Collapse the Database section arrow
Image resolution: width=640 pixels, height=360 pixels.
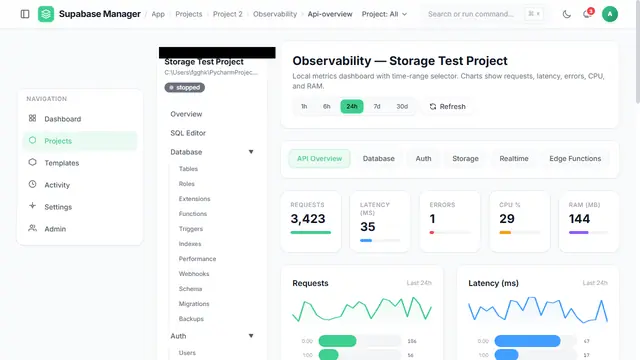pyautogui.click(x=251, y=152)
